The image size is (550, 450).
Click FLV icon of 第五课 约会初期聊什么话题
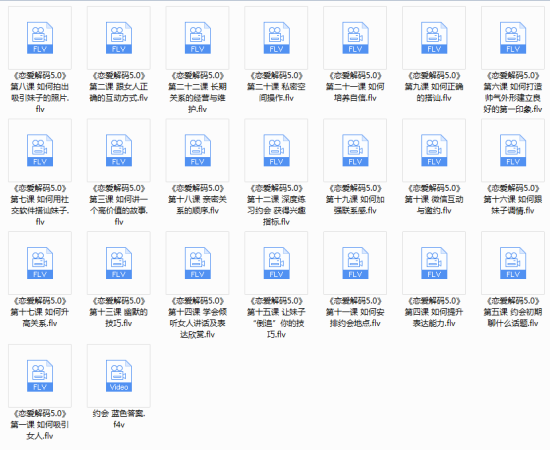click(x=513, y=263)
